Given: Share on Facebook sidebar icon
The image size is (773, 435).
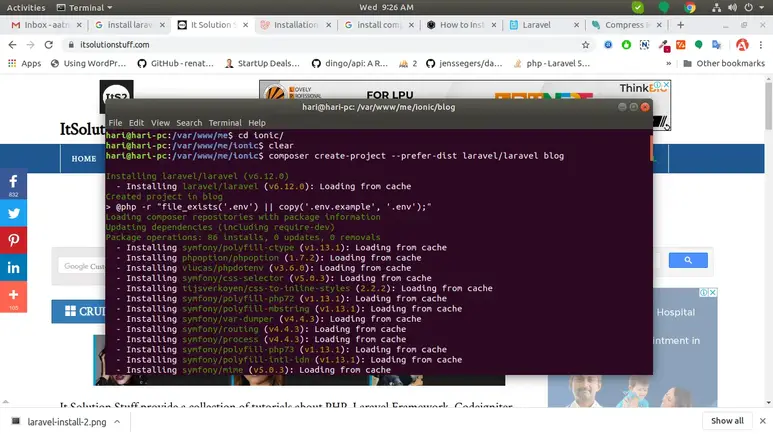Looking at the screenshot, I should pyautogui.click(x=13, y=184).
